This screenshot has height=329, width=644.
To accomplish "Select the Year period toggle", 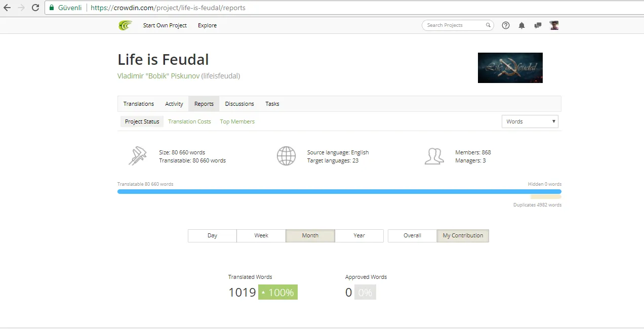I will coord(359,235).
